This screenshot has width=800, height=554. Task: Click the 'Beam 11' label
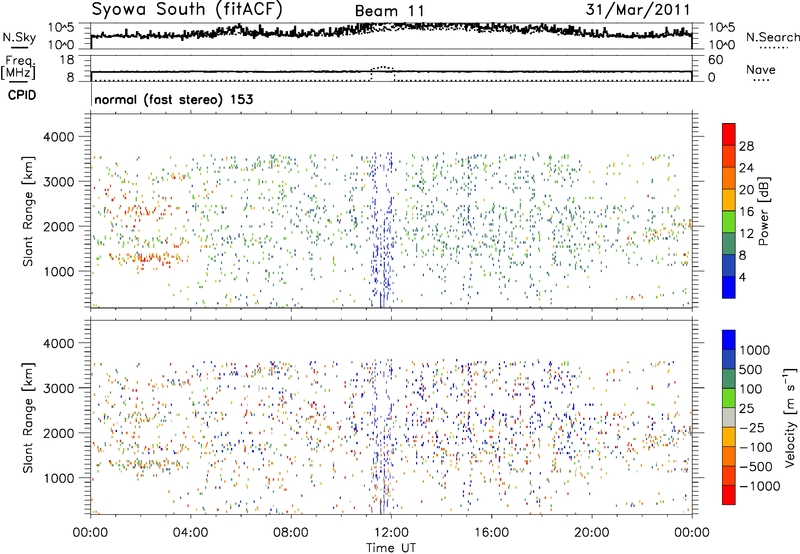(x=389, y=11)
